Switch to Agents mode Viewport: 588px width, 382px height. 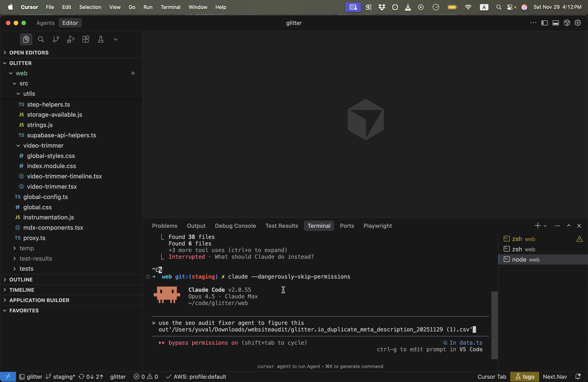[45, 23]
